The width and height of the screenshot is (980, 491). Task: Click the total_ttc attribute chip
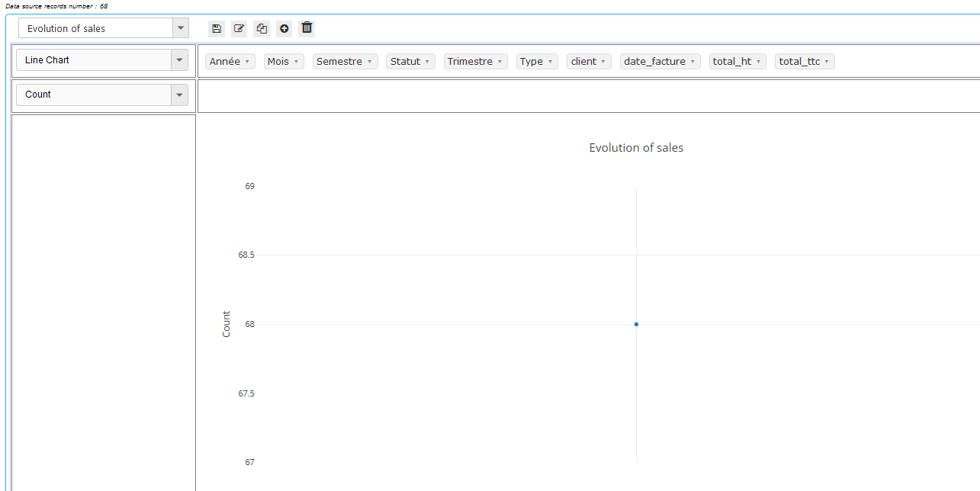pos(799,62)
